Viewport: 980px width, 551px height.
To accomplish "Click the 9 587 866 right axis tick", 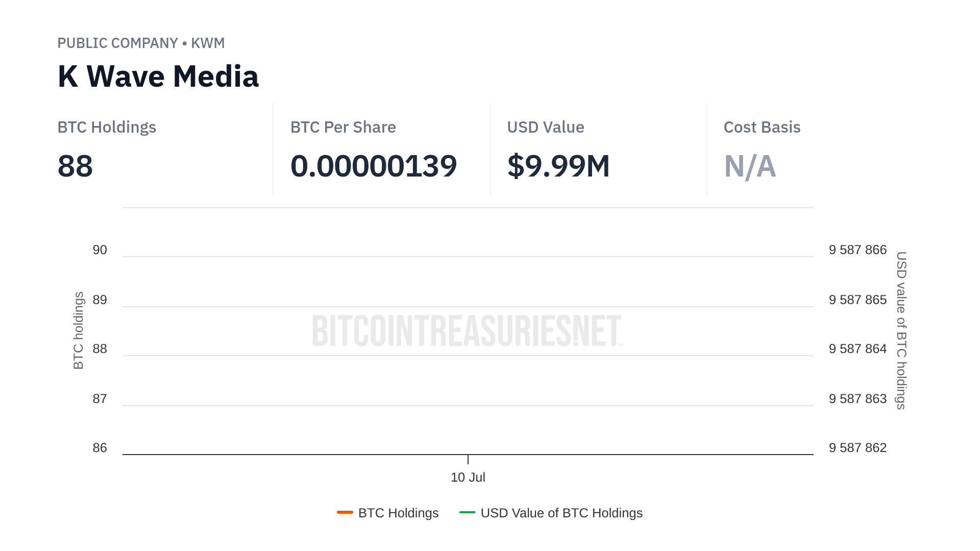I will click(x=857, y=250).
